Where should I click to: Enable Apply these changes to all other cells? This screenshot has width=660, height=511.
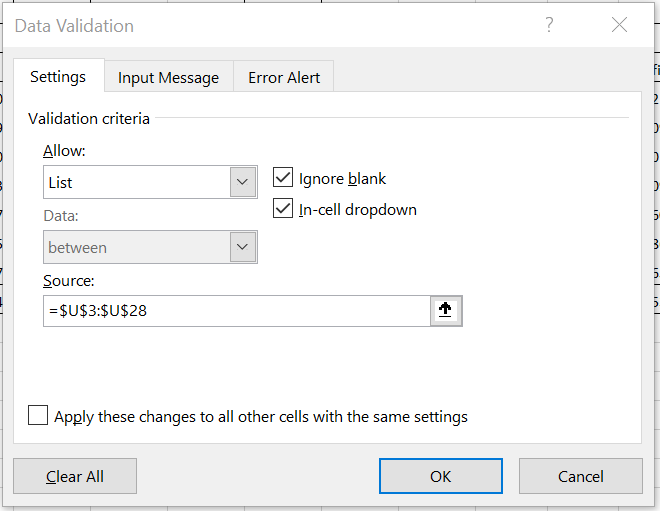[x=38, y=416]
